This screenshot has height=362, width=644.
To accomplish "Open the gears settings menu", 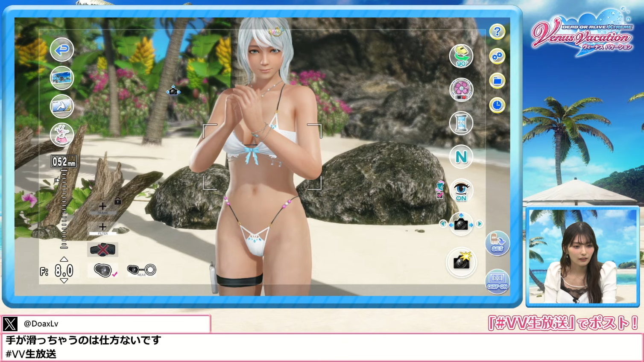I will (497, 56).
